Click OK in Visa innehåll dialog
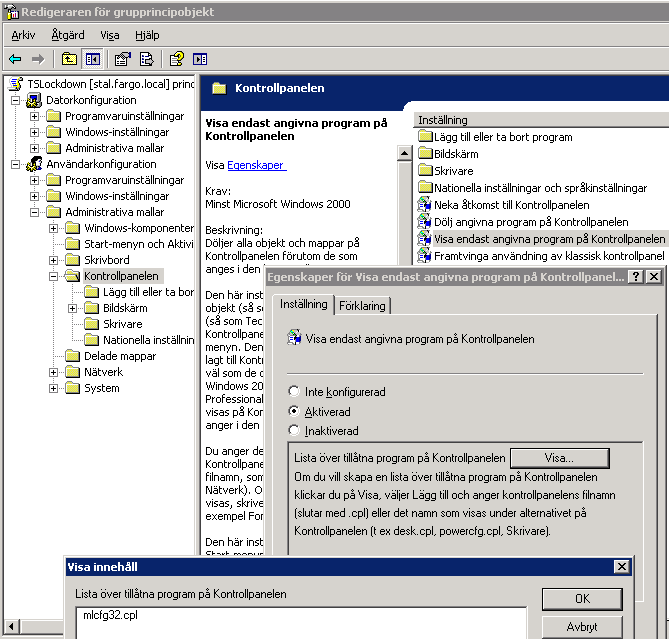 coord(582,599)
